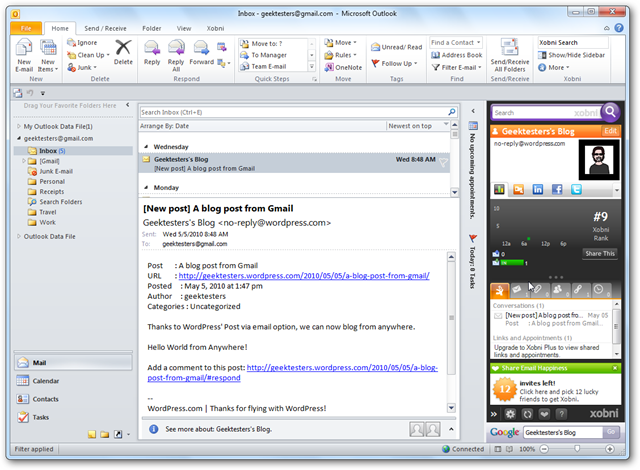Close the Share Email Happiness banner
Viewport: 640px width, 470px height.
(615, 368)
